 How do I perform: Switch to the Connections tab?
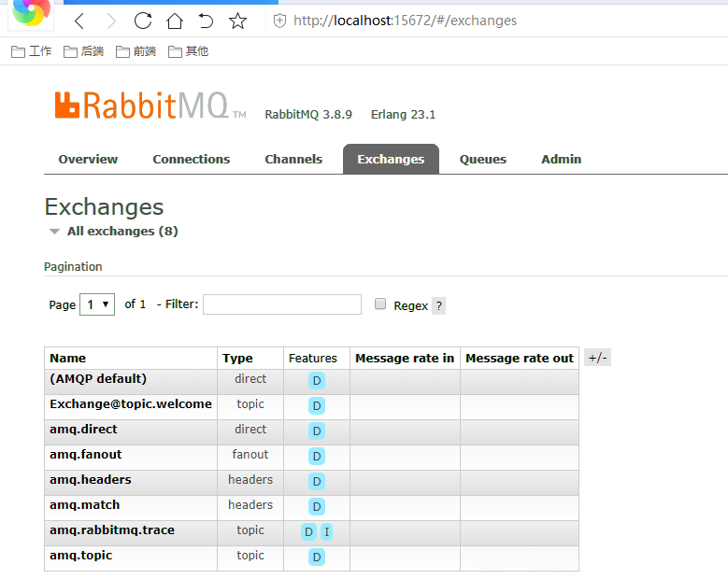tap(192, 159)
